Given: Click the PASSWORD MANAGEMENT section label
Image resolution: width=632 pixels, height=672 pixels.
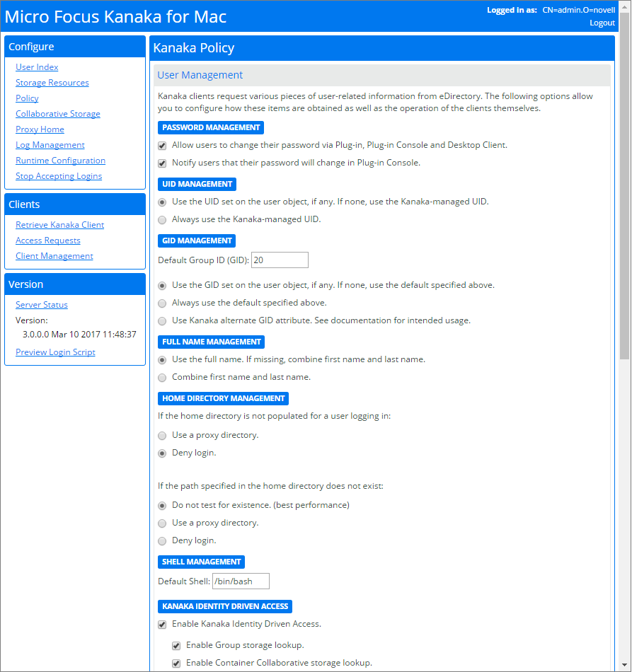Looking at the screenshot, I should click(211, 127).
